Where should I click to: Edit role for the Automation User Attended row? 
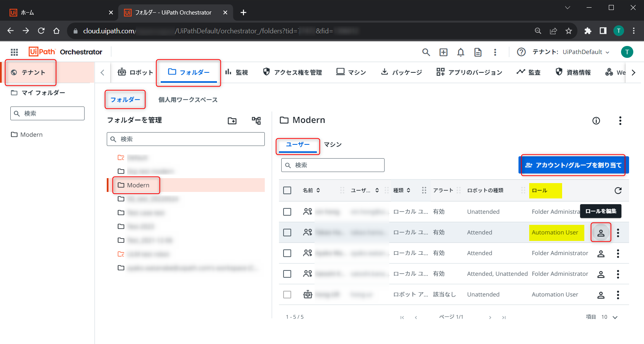[x=601, y=233]
